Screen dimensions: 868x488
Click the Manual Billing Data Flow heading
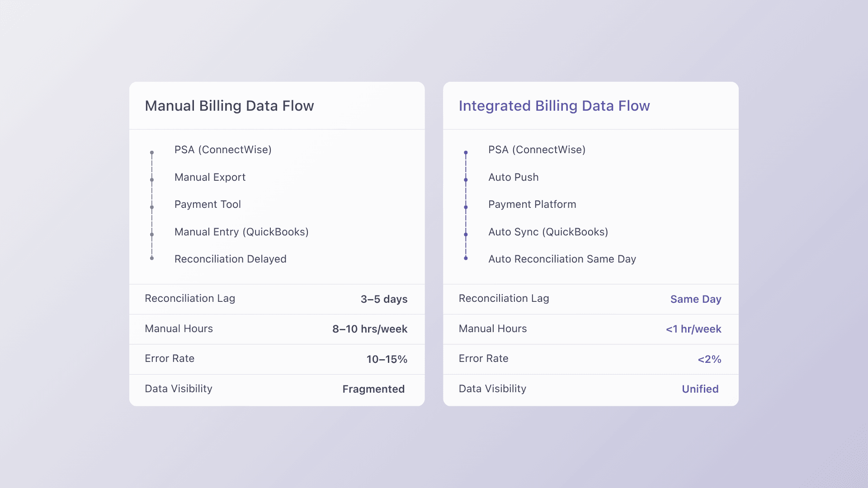click(x=229, y=106)
